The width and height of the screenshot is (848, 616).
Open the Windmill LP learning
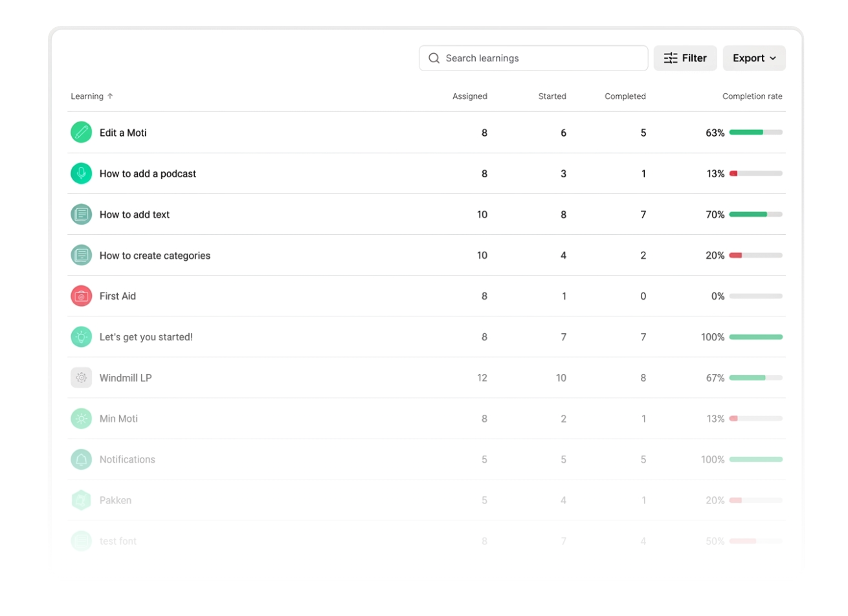(126, 378)
